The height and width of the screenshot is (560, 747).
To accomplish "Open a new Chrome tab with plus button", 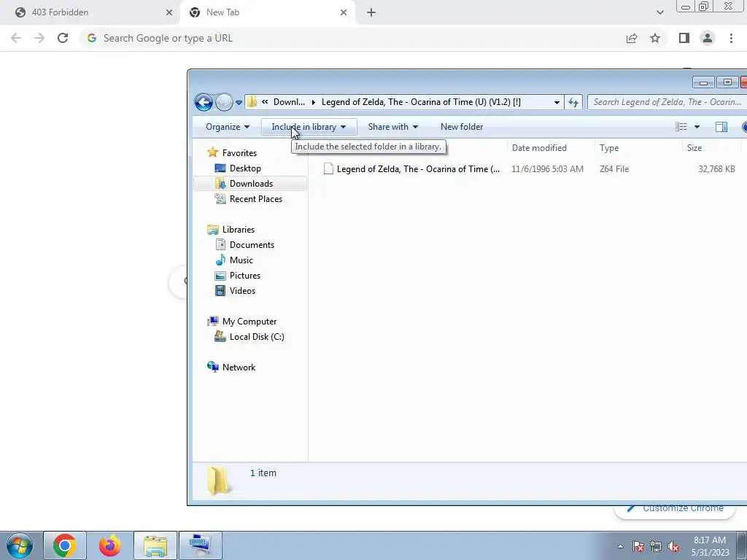I will coord(371,12).
